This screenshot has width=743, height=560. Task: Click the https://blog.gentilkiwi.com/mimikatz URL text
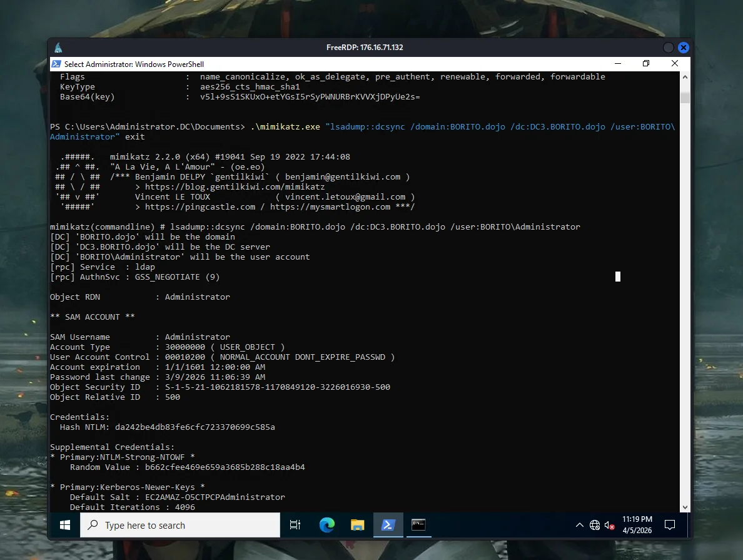coord(235,187)
